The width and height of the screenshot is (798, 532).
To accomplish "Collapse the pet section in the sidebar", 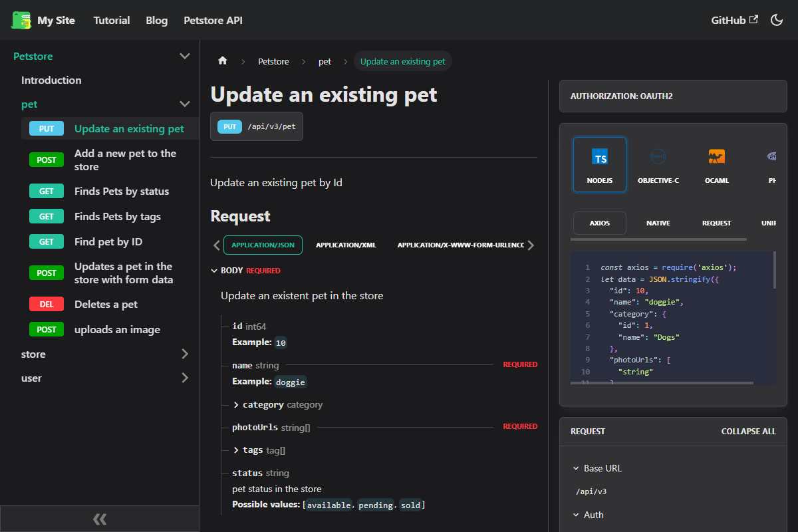I will 184,104.
